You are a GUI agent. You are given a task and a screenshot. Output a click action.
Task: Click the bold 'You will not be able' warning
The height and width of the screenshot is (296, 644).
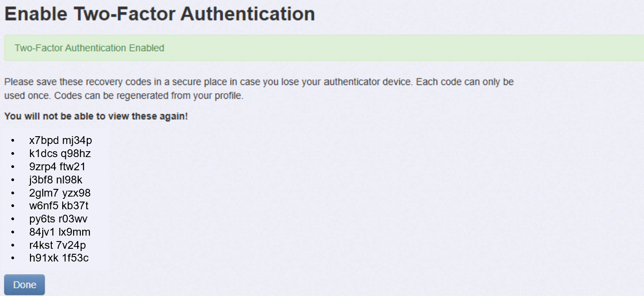point(96,116)
